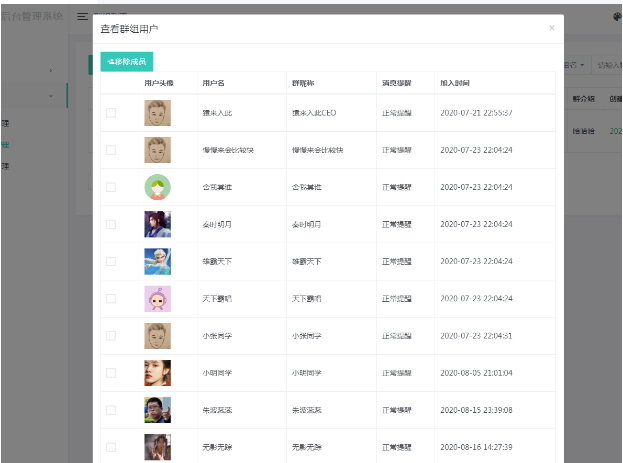Select username cell 秦时明月
Viewport: 623px width, 463px height.
click(x=217, y=224)
